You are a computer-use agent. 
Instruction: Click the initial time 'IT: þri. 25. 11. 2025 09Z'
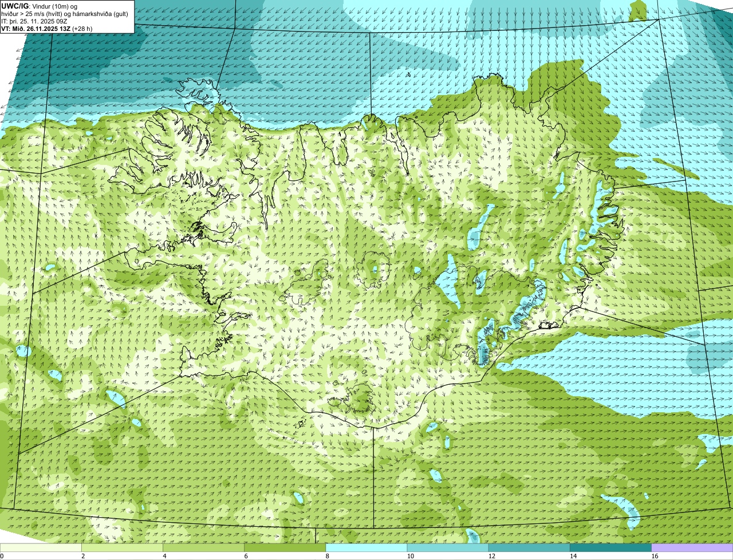click(x=34, y=21)
